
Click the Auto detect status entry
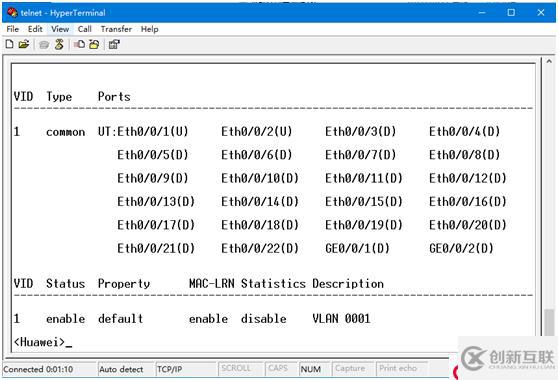point(121,369)
